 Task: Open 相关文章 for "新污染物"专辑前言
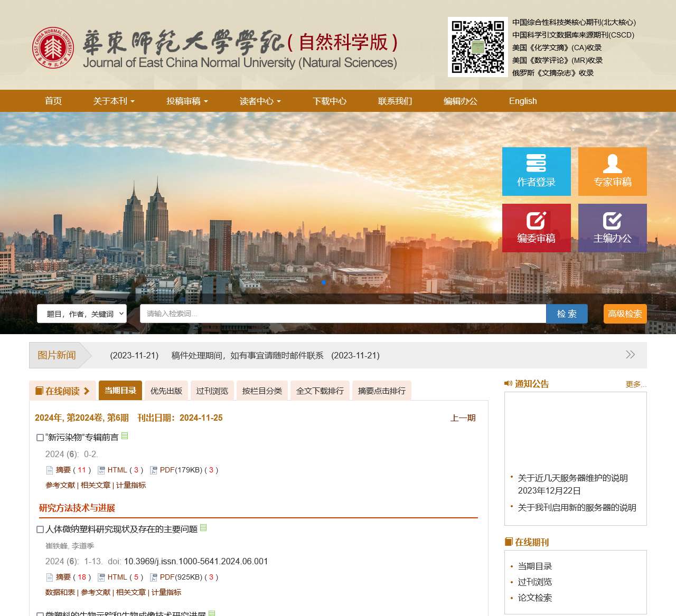[x=96, y=485]
